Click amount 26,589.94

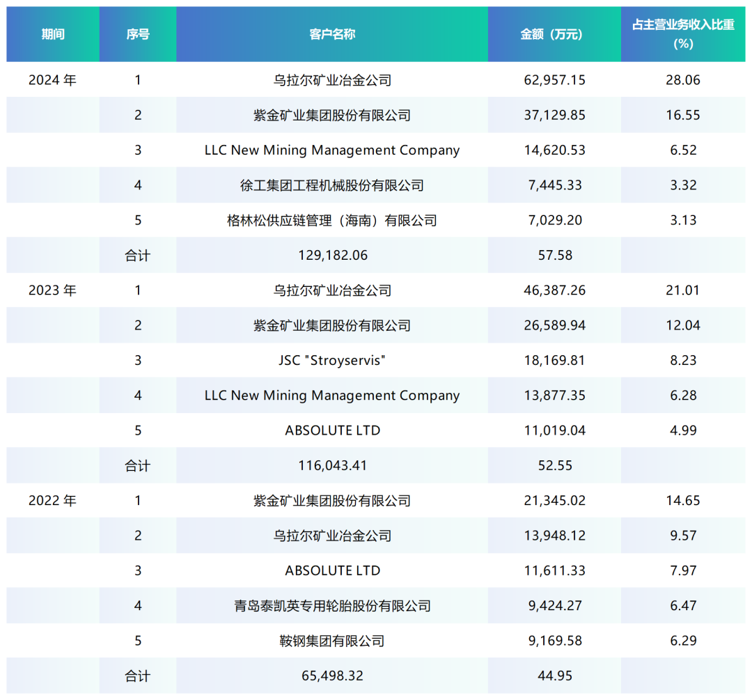pyautogui.click(x=554, y=325)
